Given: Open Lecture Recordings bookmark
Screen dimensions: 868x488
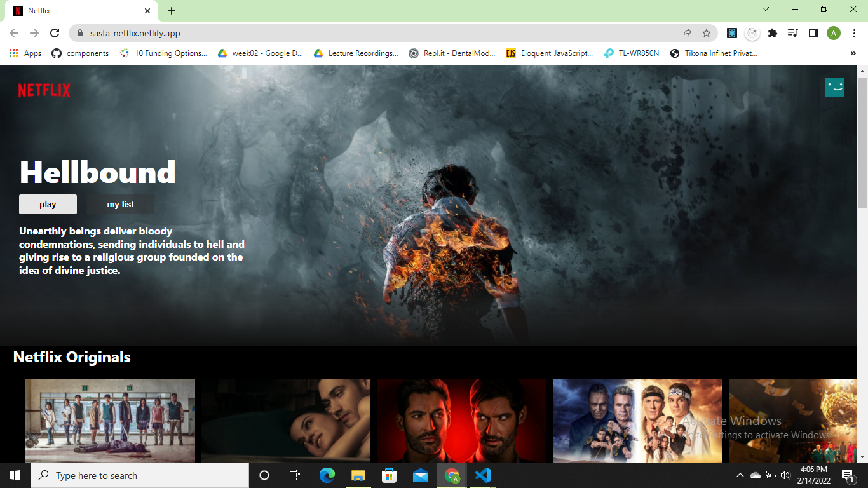Looking at the screenshot, I should (x=356, y=53).
